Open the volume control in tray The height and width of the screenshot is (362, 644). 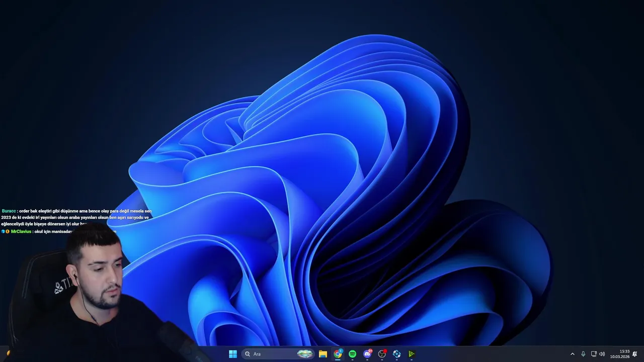coord(602,354)
